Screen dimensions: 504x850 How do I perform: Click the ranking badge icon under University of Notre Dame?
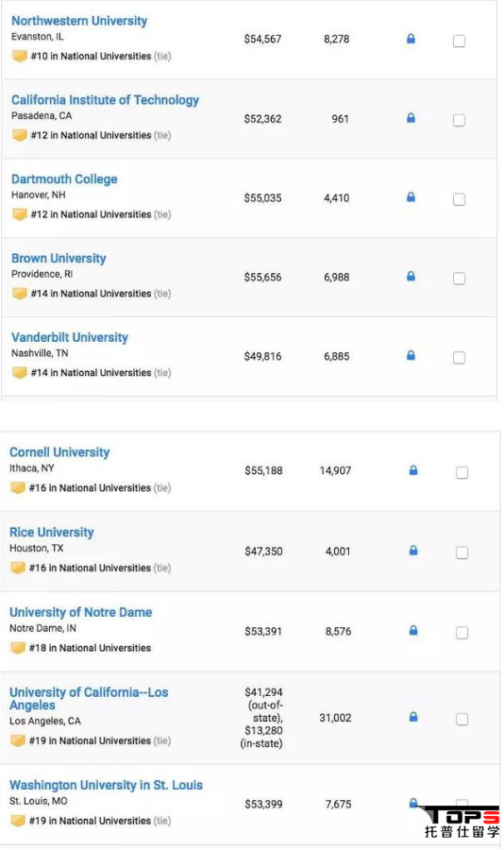click(18, 648)
